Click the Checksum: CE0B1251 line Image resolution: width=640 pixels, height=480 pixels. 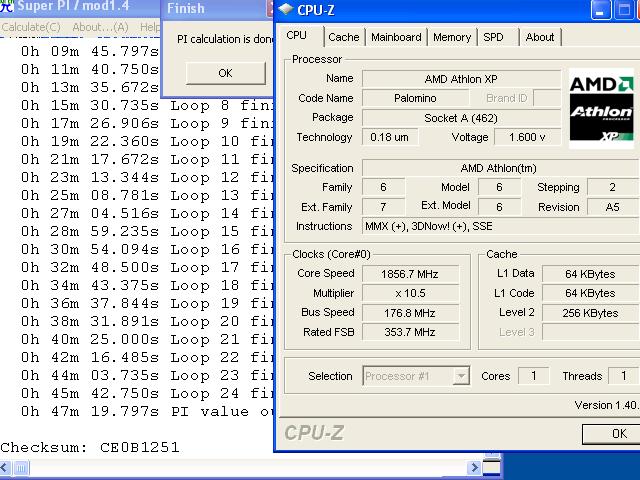pos(90,447)
